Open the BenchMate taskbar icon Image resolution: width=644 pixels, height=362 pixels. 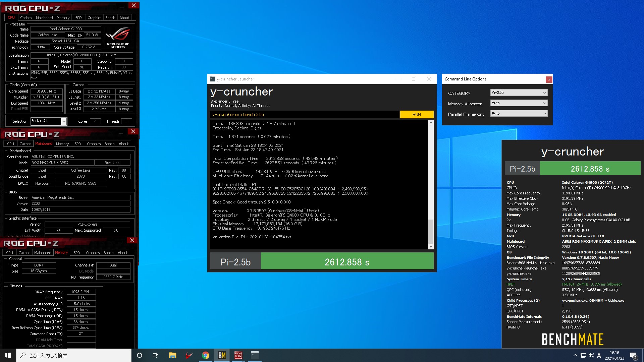pyautogui.click(x=222, y=355)
